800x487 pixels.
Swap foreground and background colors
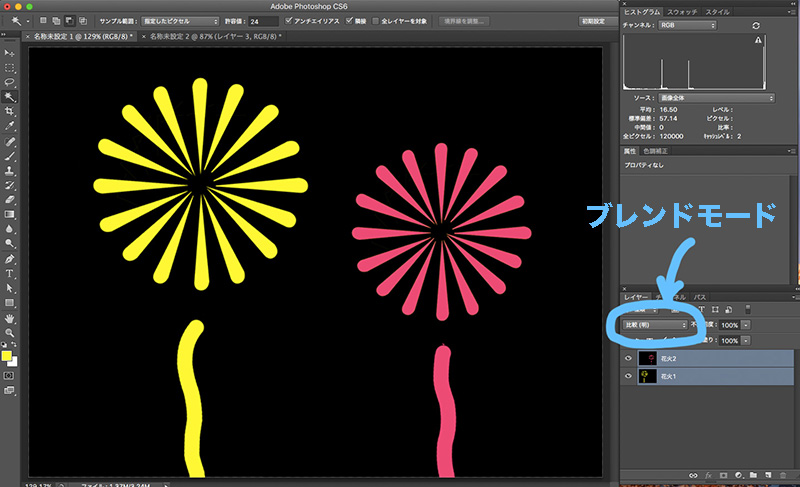pos(14,345)
